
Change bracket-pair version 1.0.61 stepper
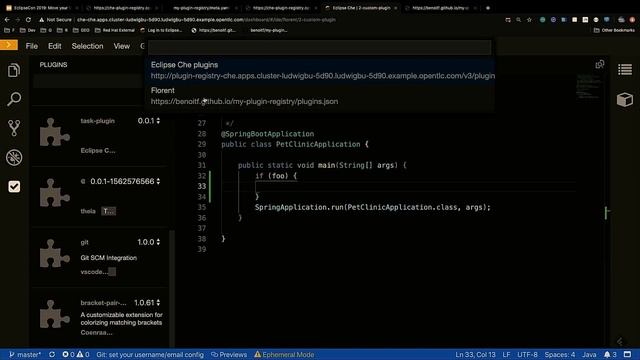click(x=158, y=302)
